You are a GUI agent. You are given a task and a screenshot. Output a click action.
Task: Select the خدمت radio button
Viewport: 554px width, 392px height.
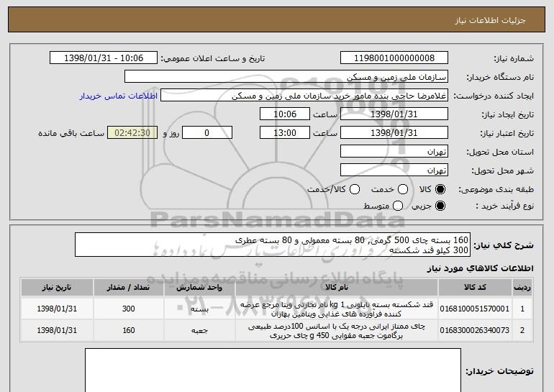coord(403,189)
